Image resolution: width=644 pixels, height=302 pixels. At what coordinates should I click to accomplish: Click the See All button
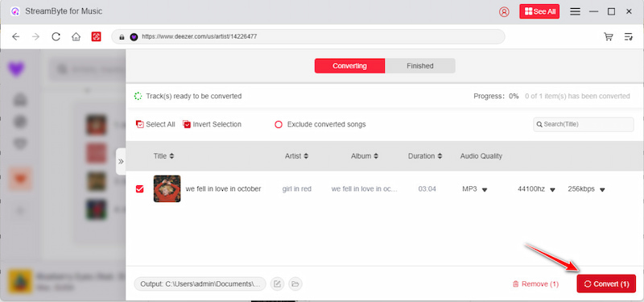(x=539, y=11)
